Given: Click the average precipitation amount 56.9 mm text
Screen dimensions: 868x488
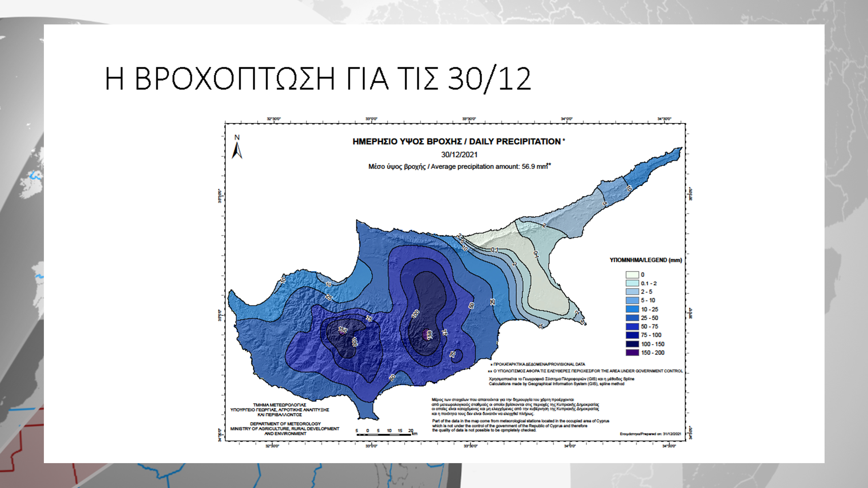Looking at the screenshot, I should [x=459, y=166].
